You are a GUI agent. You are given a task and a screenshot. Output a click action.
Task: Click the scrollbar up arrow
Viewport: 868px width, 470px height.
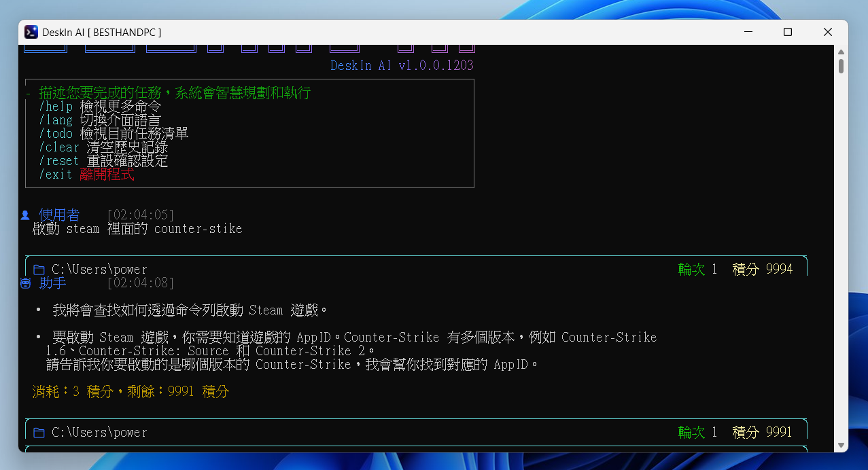[x=841, y=52]
